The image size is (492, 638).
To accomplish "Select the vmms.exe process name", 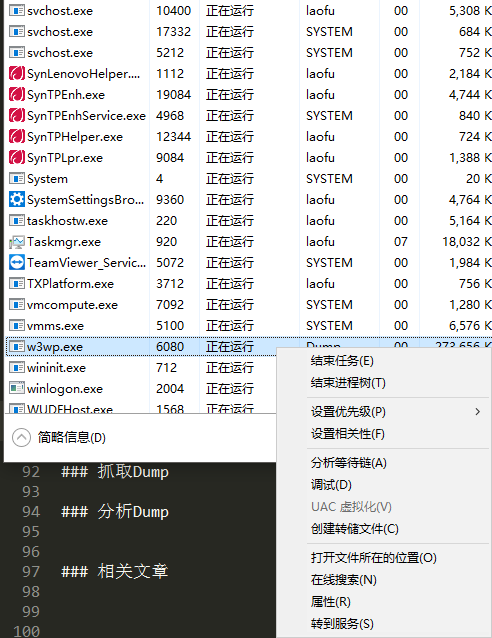I will (55, 326).
